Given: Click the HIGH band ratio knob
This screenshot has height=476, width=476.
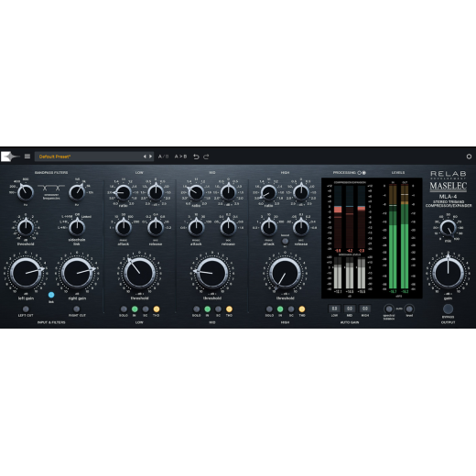Looking at the screenshot, I should (x=268, y=192).
